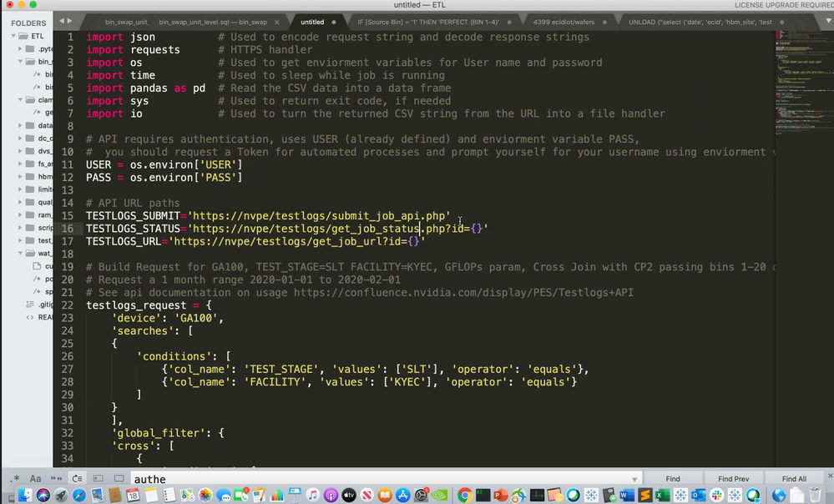Viewport: 834px width, 504px height.
Task: Expand the dc_ folder
Action: point(20,139)
